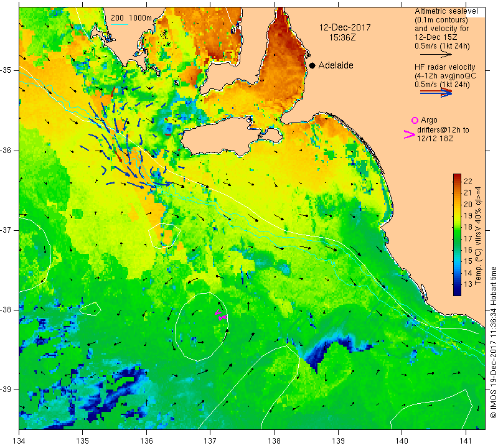Click the 12/12 18Z drifter time text
Screen dimensions: 498x448
pos(435,139)
